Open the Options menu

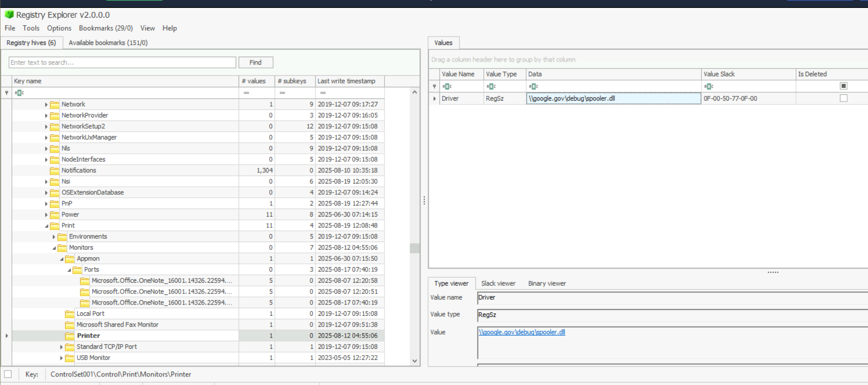(x=59, y=28)
